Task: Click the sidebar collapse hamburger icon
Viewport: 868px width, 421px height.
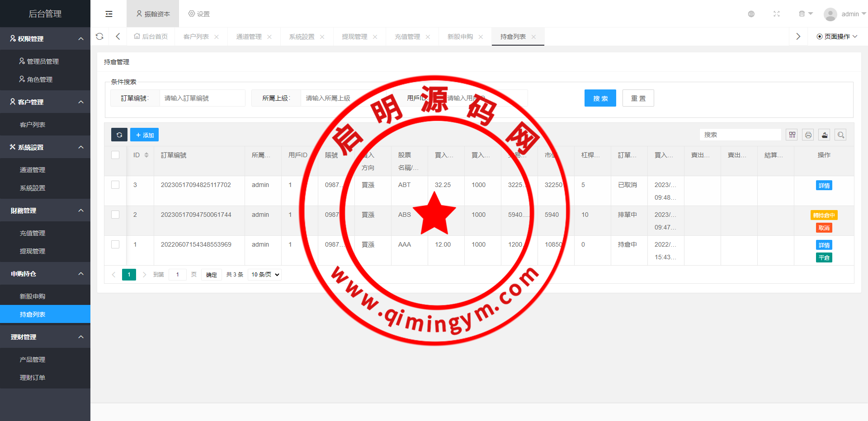Action: [x=109, y=14]
